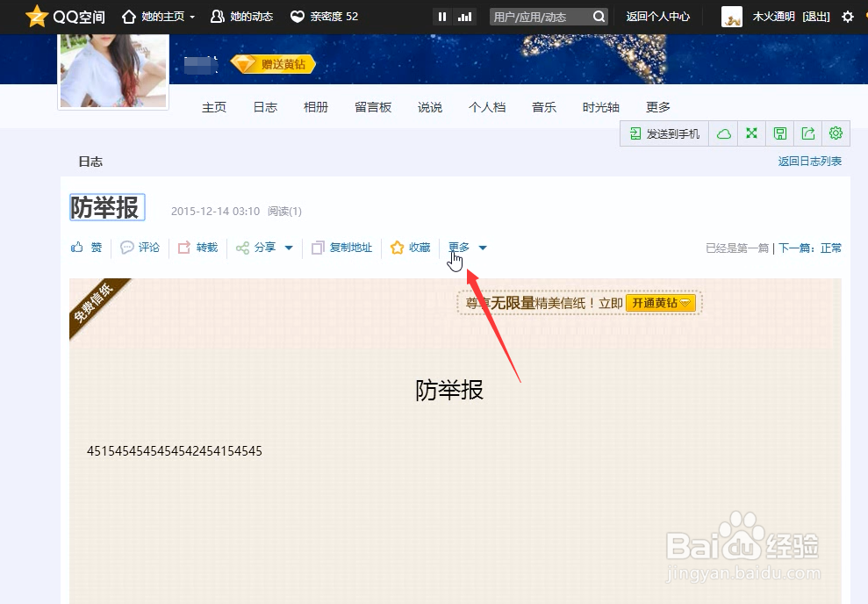Viewport: 868px width, 604px height.
Task: Open QZone settings via gear icon
Action: coord(836,133)
